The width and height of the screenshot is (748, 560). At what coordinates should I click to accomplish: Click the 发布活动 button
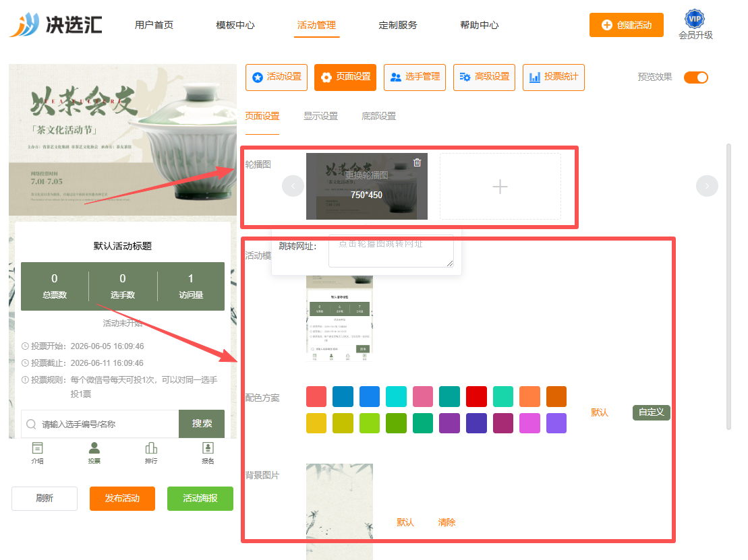pos(122,499)
